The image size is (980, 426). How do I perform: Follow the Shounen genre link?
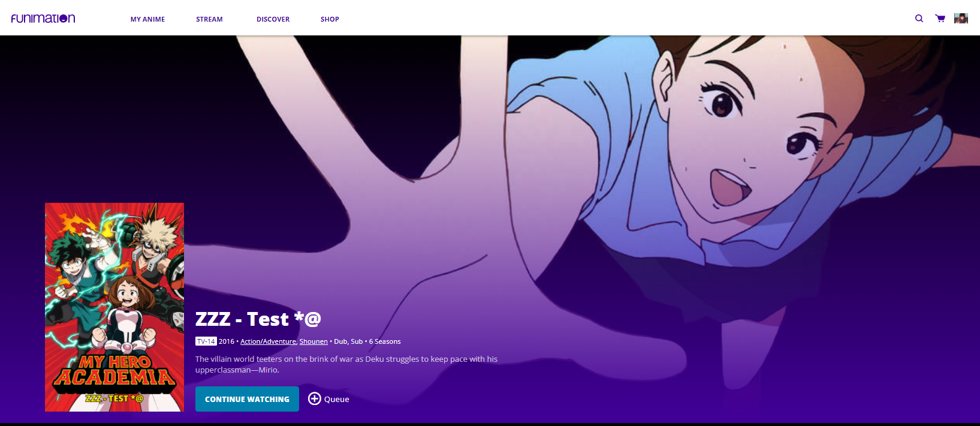(313, 341)
